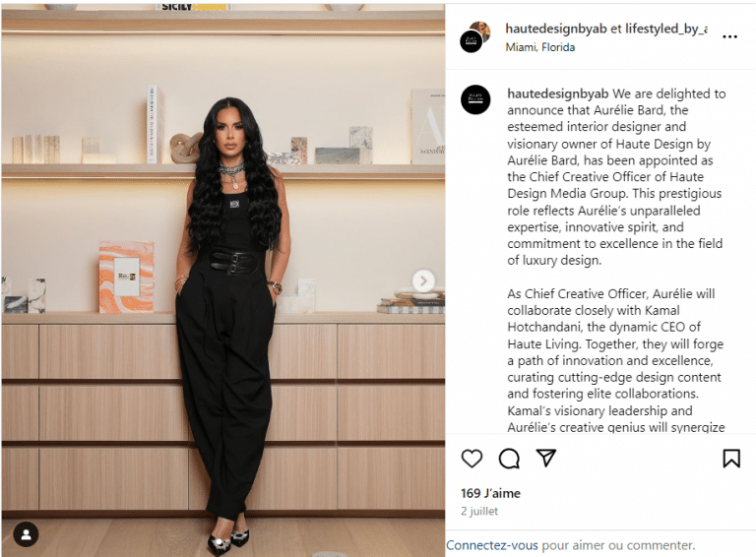756x557 pixels.
Task: Click the woman's photo in post
Action: coord(223,279)
